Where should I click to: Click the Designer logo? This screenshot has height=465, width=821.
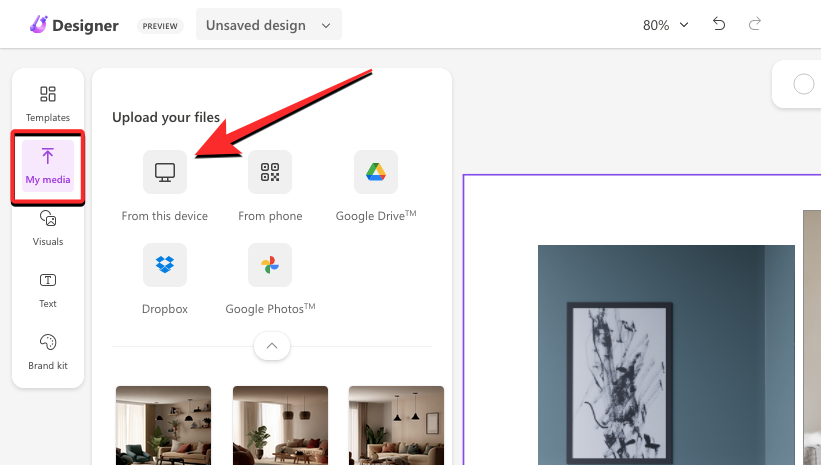click(74, 25)
